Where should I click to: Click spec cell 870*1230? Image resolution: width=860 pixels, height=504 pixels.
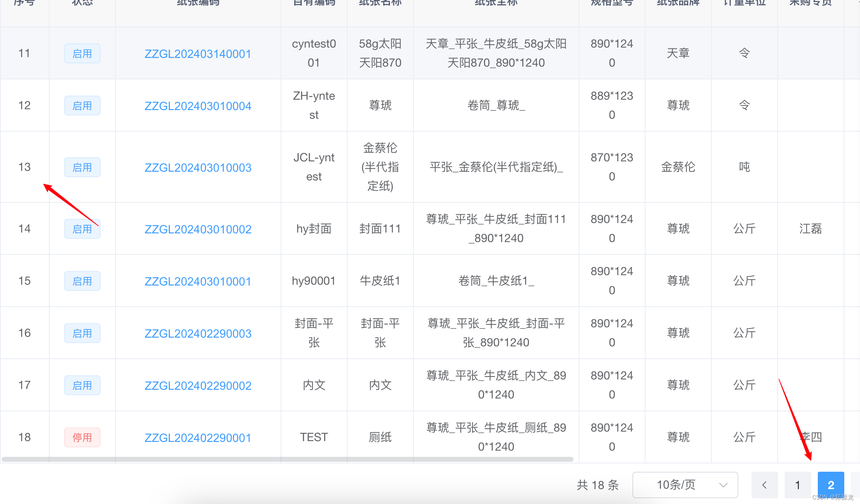pos(612,167)
